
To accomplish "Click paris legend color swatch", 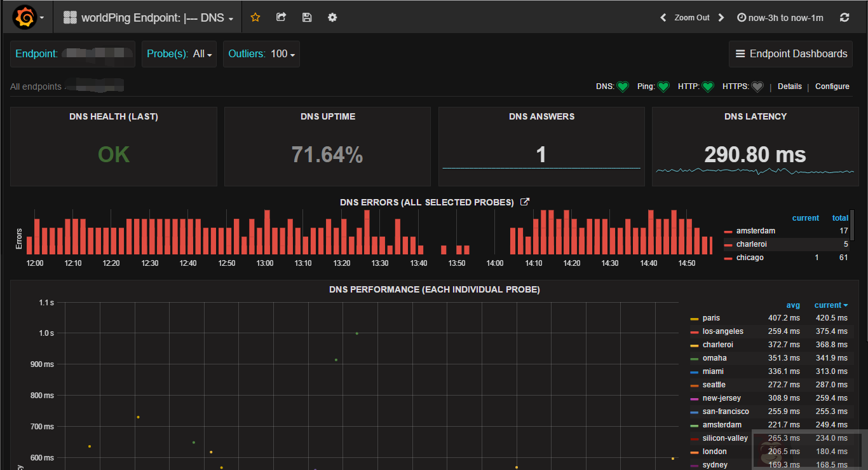I will click(x=695, y=319).
